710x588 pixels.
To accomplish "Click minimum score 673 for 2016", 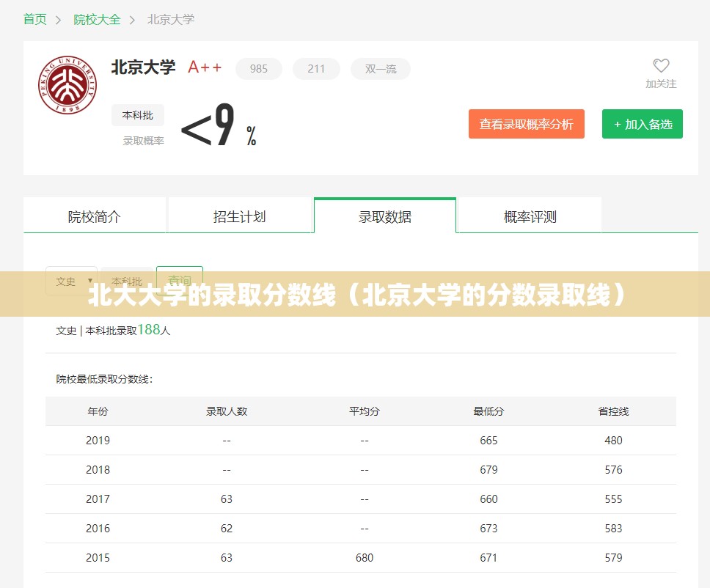I will pyautogui.click(x=488, y=529).
